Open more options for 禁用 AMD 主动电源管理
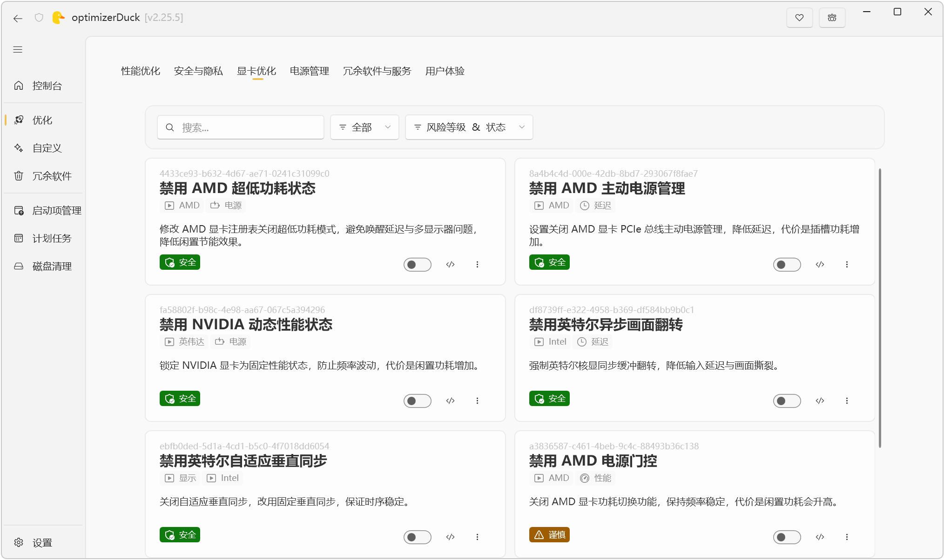This screenshot has width=944, height=560. click(x=847, y=265)
